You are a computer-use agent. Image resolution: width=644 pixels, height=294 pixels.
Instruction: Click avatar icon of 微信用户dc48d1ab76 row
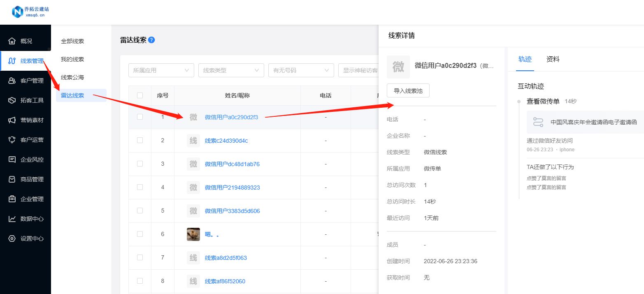(x=193, y=164)
